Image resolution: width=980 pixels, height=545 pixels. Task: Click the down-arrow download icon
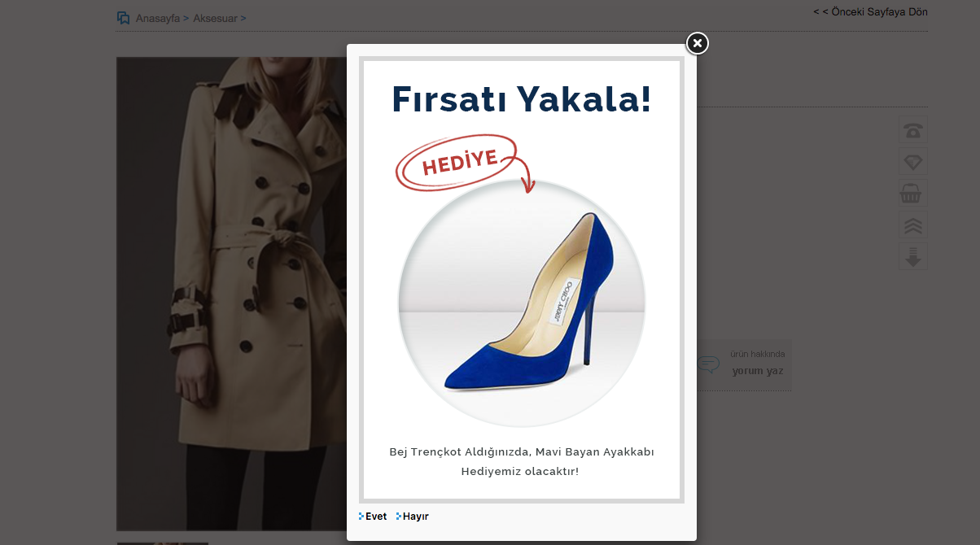click(913, 257)
